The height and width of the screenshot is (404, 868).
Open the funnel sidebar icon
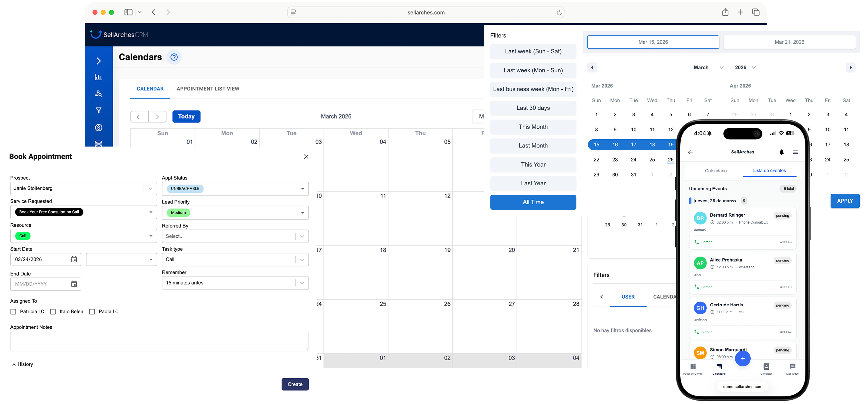coord(98,110)
